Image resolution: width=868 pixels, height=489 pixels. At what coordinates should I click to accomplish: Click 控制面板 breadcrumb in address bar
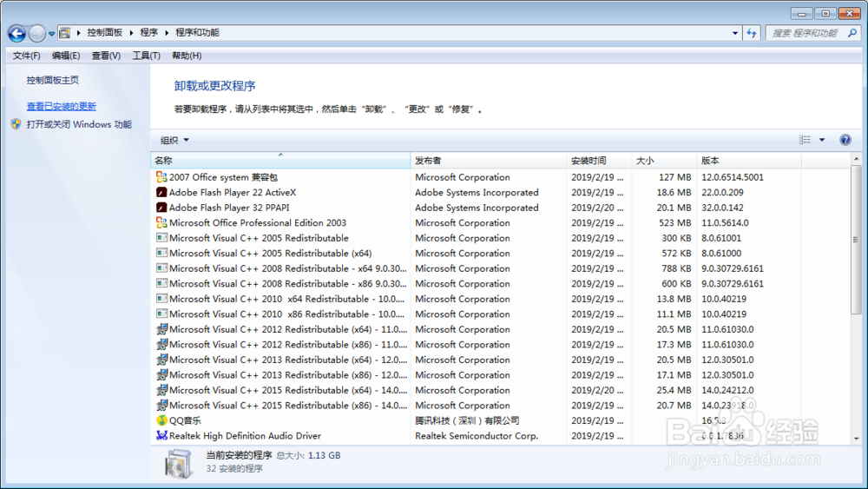click(x=105, y=33)
